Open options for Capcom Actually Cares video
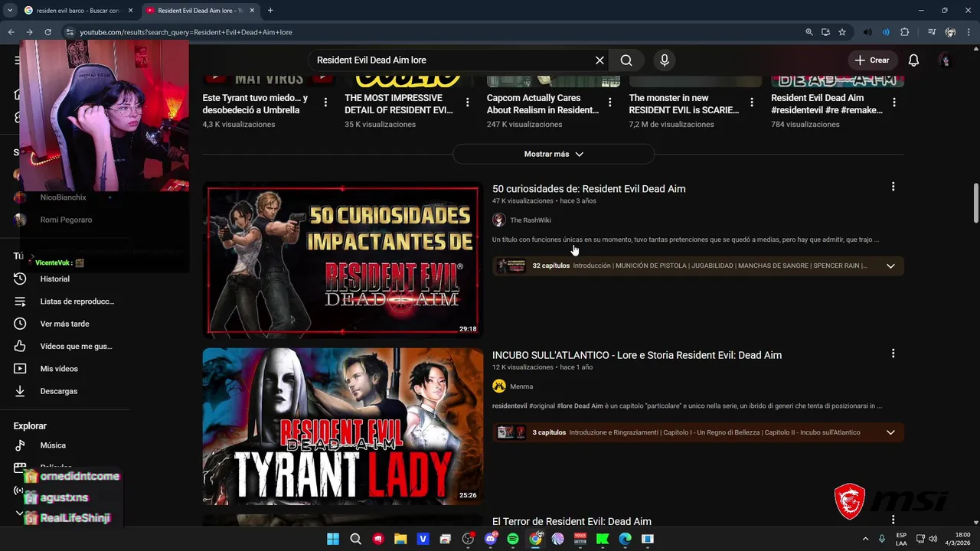 point(610,102)
